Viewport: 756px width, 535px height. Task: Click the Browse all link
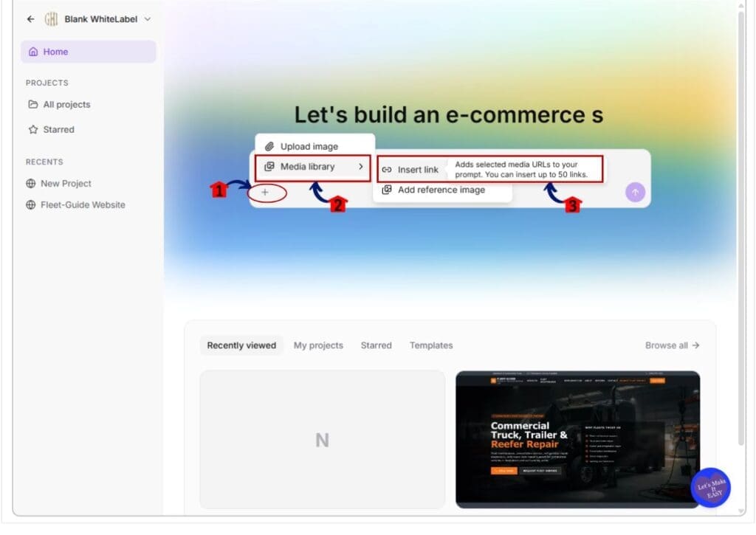pyautogui.click(x=672, y=345)
